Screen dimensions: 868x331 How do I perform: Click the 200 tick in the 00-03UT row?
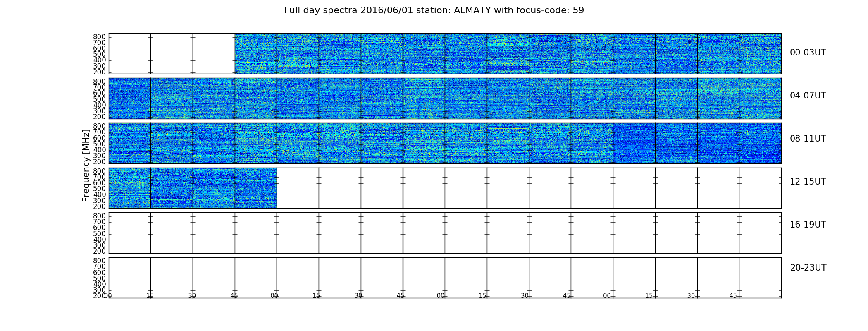click(x=99, y=72)
